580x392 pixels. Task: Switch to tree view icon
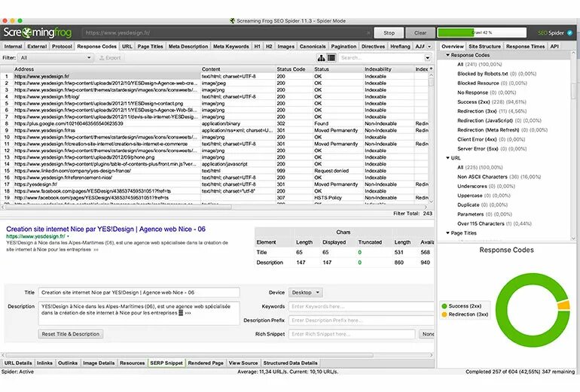click(321, 58)
